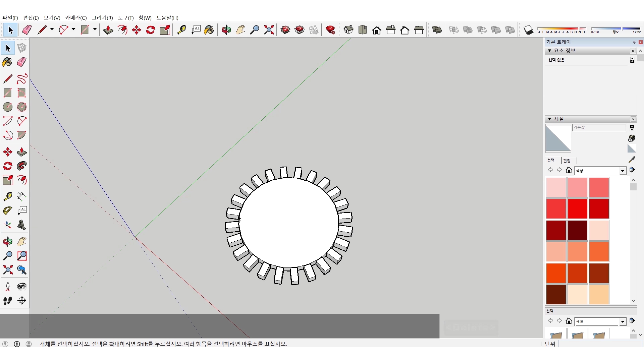Screen dimensions: 644x362
Task: Pick the Follow Me tool
Action: coord(21,166)
